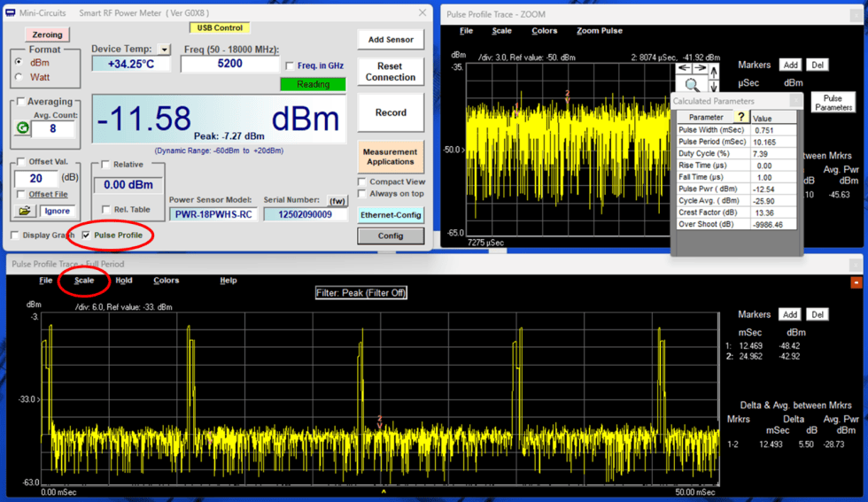Click the Record button
The width and height of the screenshot is (868, 502).
point(391,112)
